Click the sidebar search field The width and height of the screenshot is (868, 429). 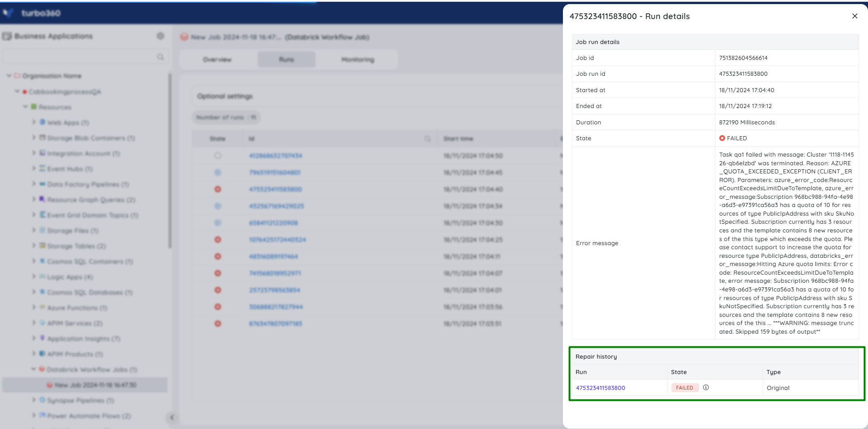coord(85,57)
